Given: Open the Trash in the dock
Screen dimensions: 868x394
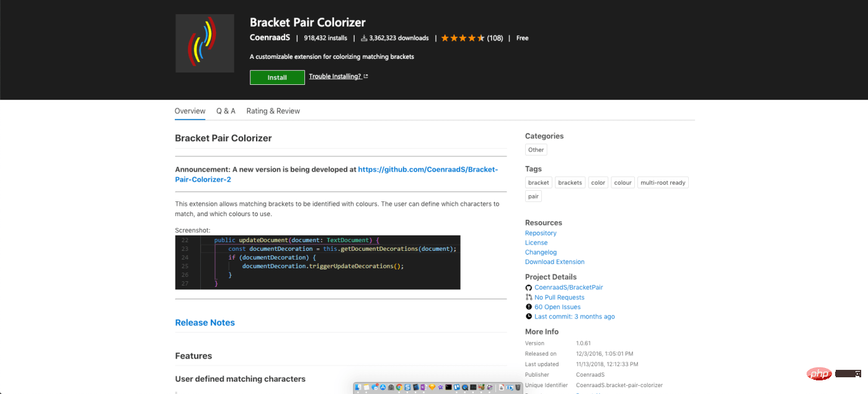Looking at the screenshot, I should pyautogui.click(x=518, y=388).
